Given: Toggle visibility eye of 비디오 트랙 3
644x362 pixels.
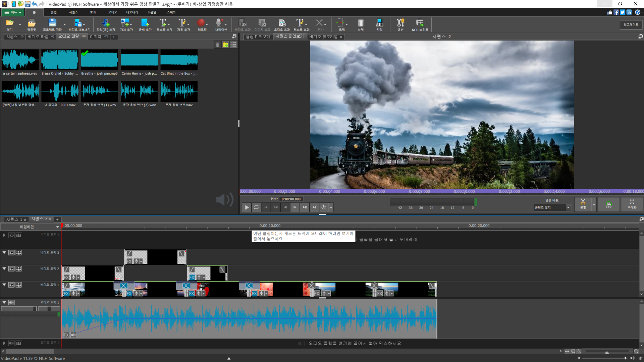Looking at the screenshot, I should pyautogui.click(x=11, y=253).
